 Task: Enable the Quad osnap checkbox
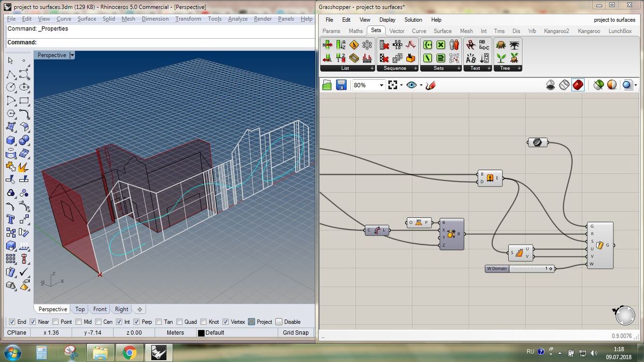pos(180,322)
